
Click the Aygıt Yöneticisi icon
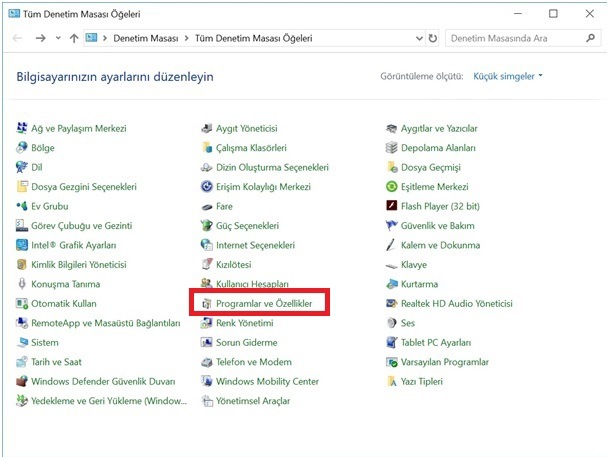click(207, 128)
